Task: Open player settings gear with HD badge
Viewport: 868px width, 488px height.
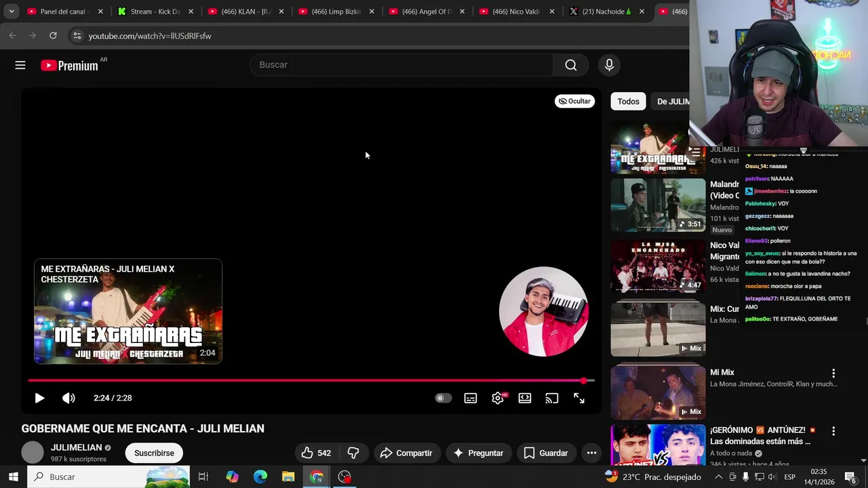Action: click(x=498, y=398)
